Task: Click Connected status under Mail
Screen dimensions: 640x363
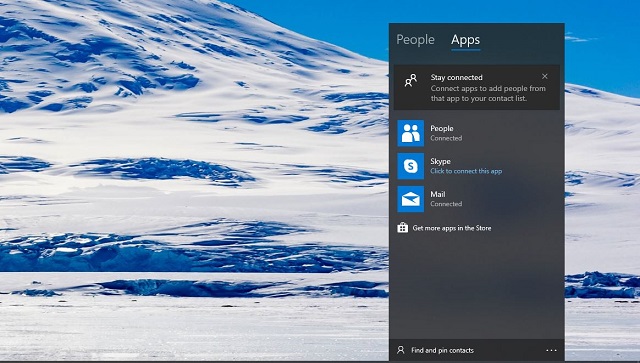Action: pos(446,204)
